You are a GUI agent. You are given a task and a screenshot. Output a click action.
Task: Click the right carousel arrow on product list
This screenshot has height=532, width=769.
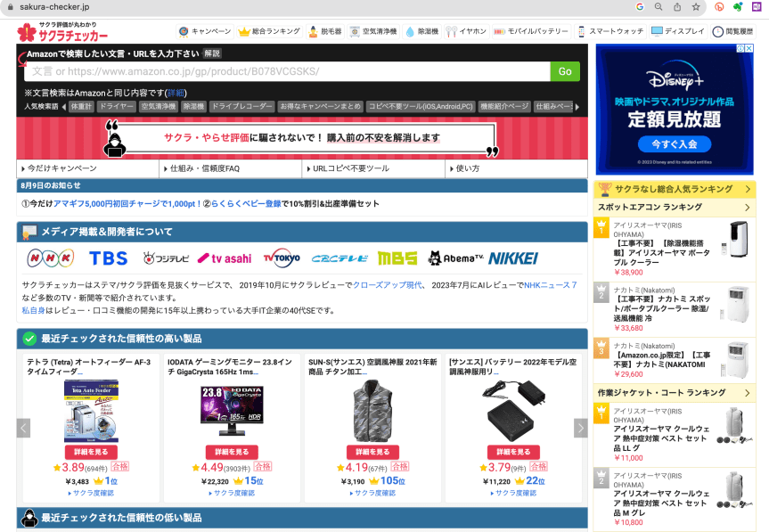[x=580, y=428]
